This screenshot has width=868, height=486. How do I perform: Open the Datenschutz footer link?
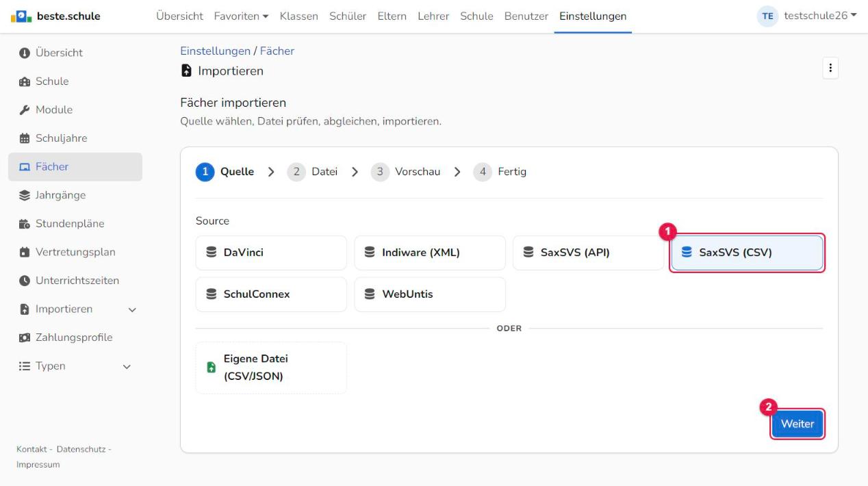click(x=81, y=449)
